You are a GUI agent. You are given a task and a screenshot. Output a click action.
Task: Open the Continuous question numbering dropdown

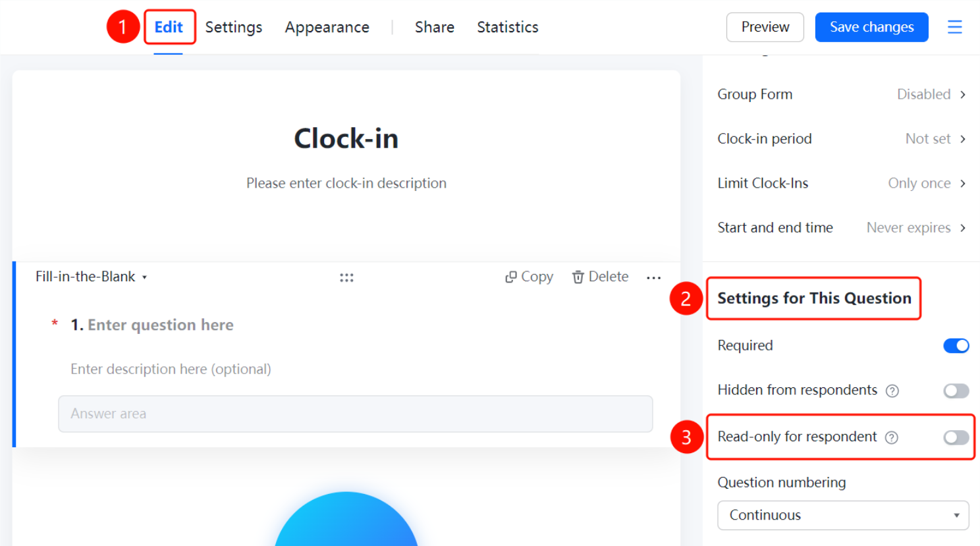[843, 515]
